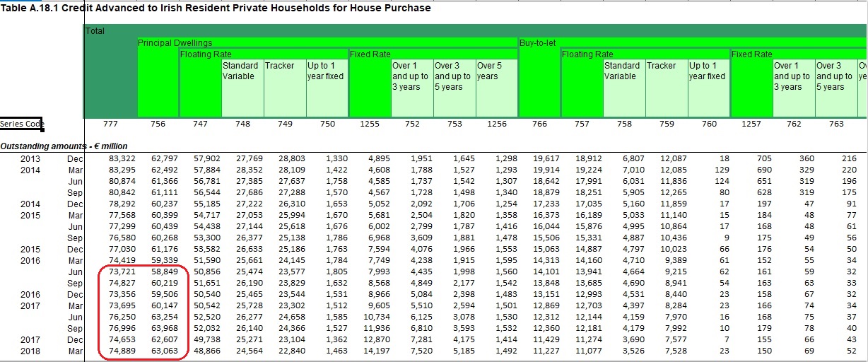Select value 62,797 in Dec 2013 row
868x362 pixels.
point(164,159)
